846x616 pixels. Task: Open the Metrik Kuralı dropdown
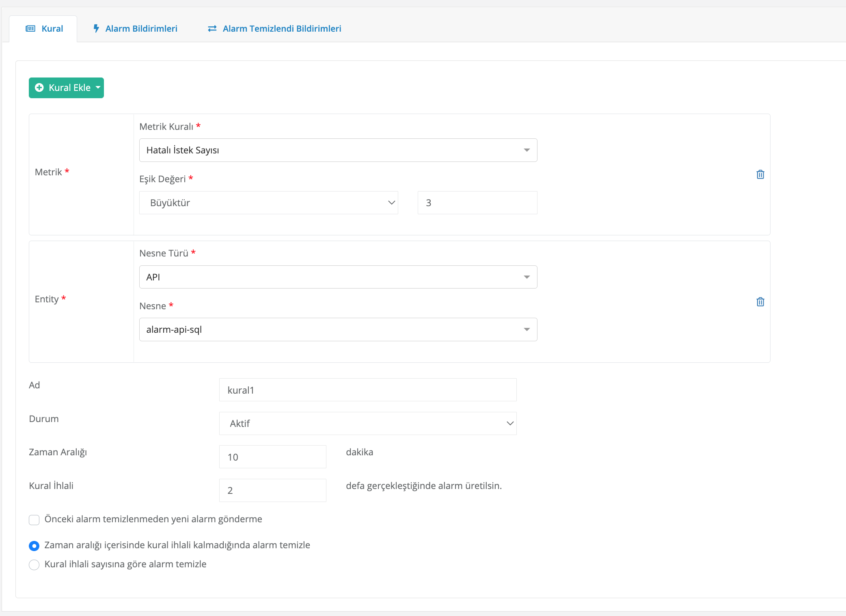(338, 150)
